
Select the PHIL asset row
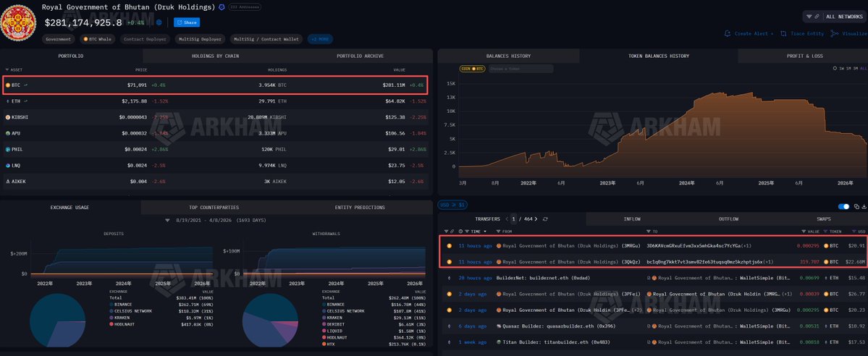(216, 150)
